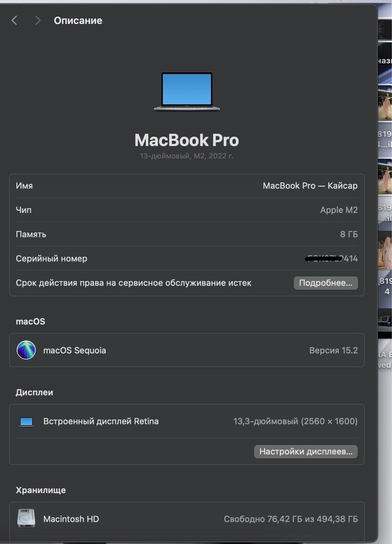Click the Версия 15.2 text
The height and width of the screenshot is (544, 392).
pos(333,350)
